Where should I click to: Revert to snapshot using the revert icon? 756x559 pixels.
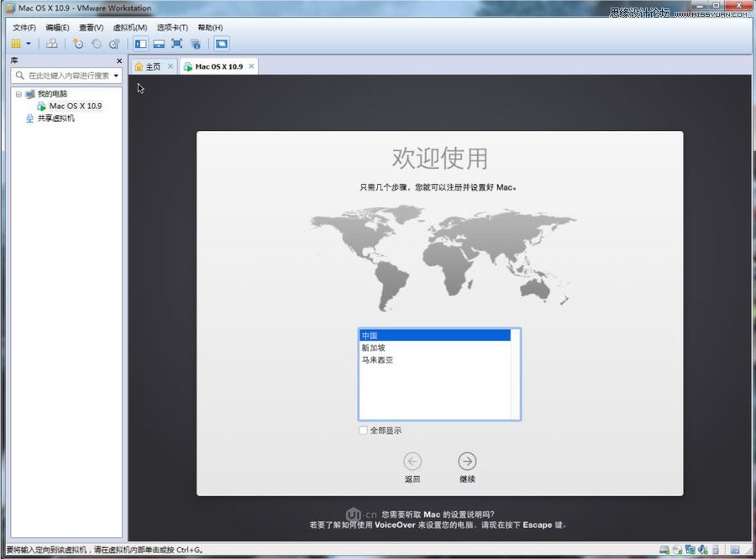97,44
